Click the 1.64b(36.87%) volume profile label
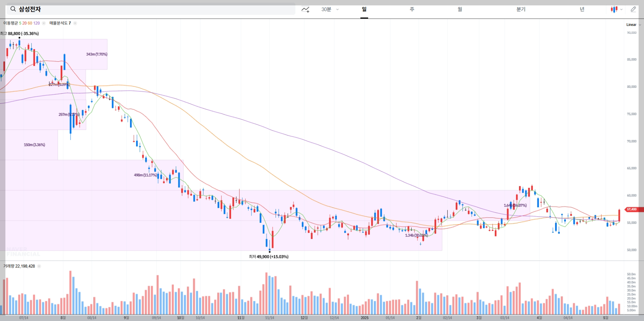644x321 pixels. 515,205
